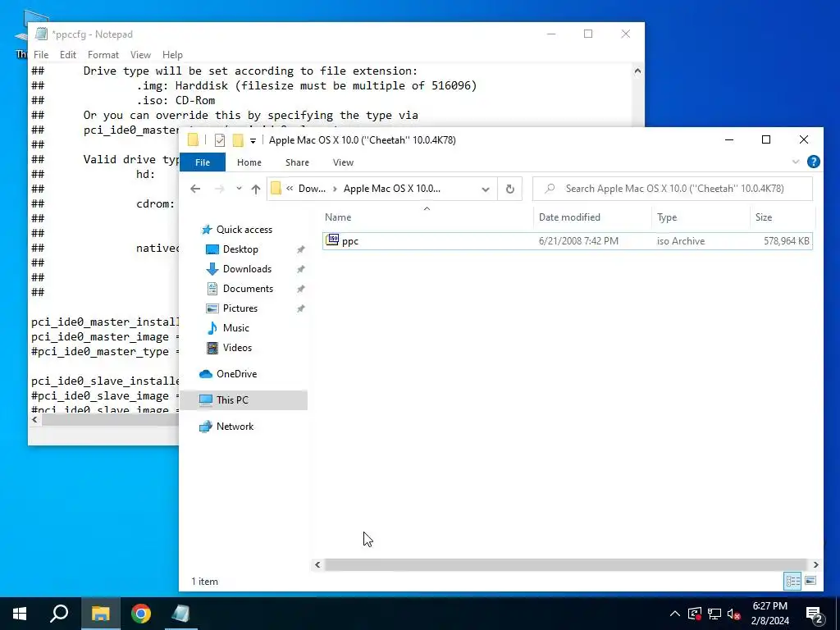
Task: Select This PC in navigation pane
Action: (232, 400)
